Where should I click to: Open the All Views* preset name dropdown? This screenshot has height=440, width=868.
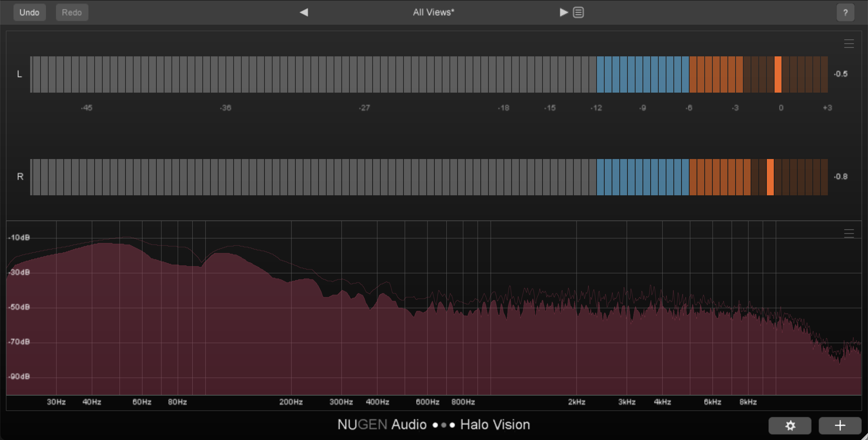click(433, 12)
